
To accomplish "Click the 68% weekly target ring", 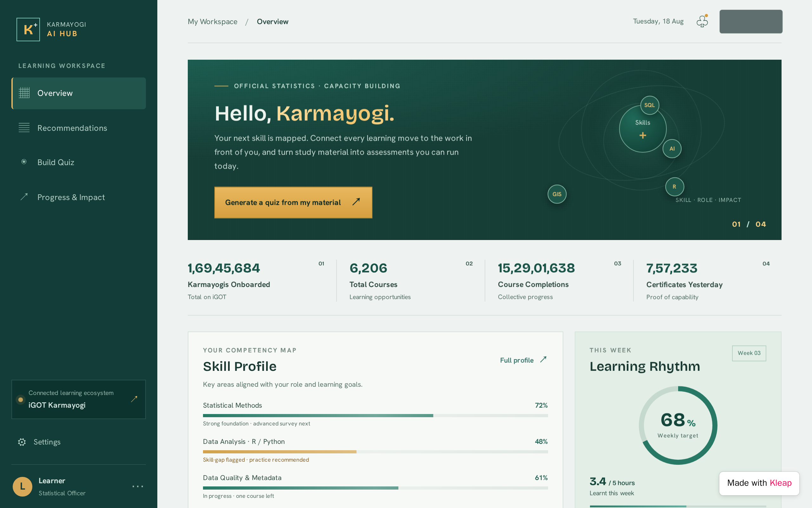I will [x=678, y=425].
